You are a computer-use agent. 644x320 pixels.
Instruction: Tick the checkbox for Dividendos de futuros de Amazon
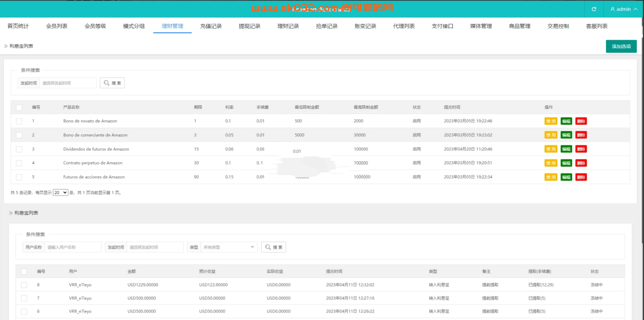[x=19, y=149]
